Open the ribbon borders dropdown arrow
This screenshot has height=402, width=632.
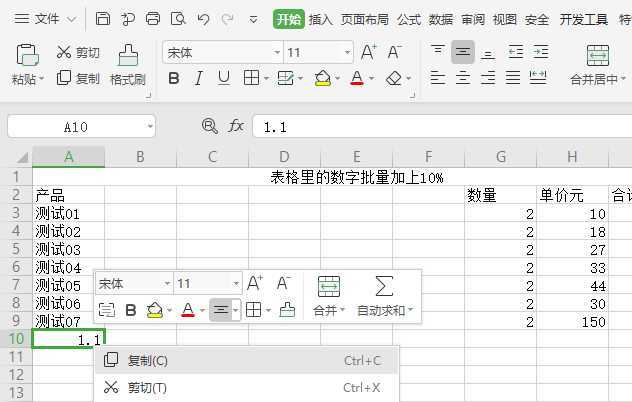[266, 78]
